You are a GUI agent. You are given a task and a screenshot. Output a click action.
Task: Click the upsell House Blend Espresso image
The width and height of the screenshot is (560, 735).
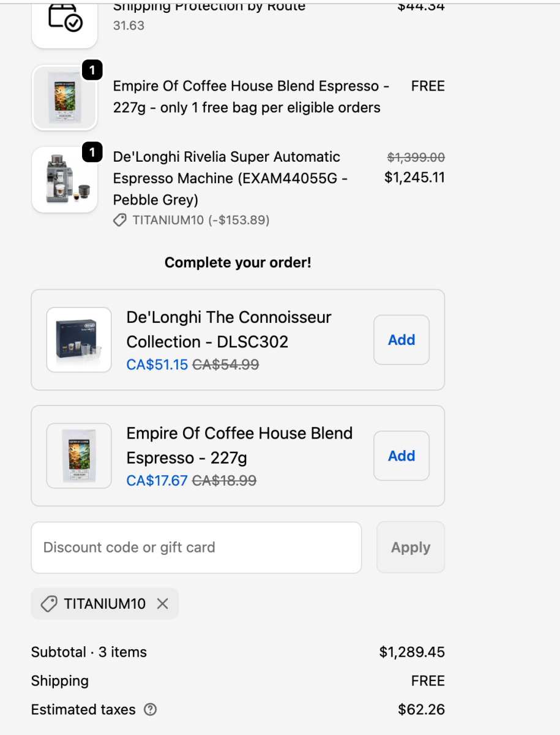[79, 456]
